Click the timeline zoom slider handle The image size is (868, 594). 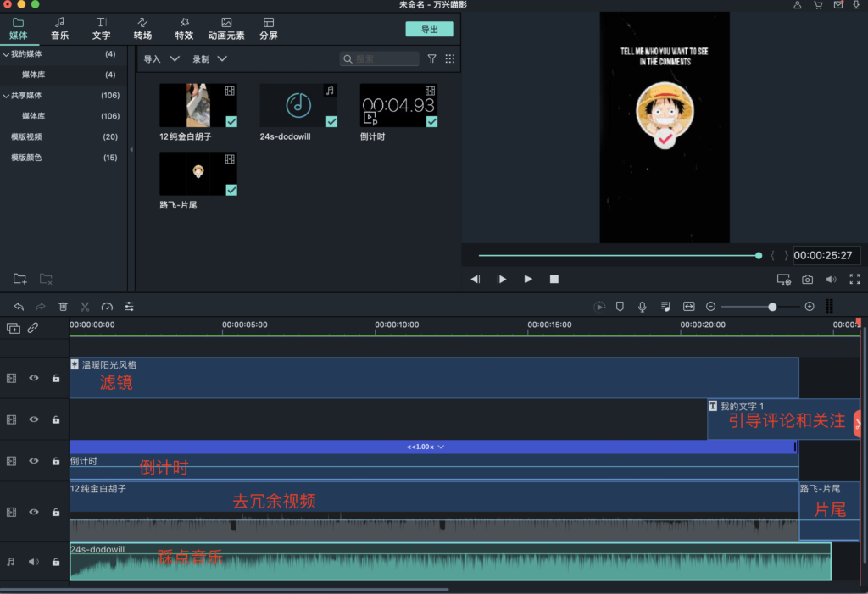(x=772, y=307)
